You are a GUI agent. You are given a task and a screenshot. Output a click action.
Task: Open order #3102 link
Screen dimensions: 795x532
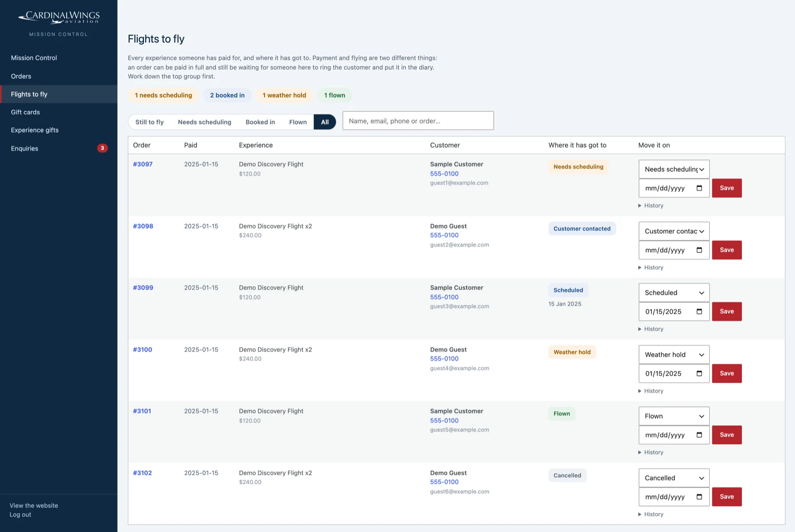142,473
